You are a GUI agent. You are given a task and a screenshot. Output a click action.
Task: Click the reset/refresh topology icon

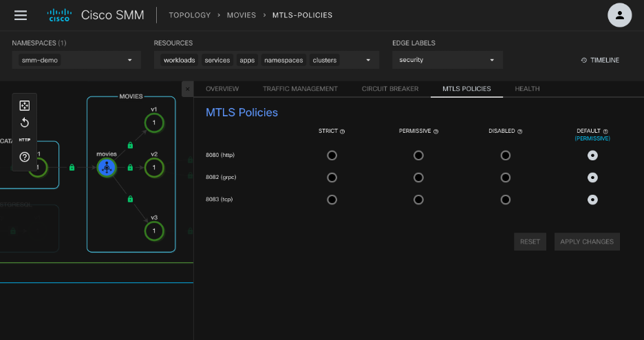tap(24, 123)
